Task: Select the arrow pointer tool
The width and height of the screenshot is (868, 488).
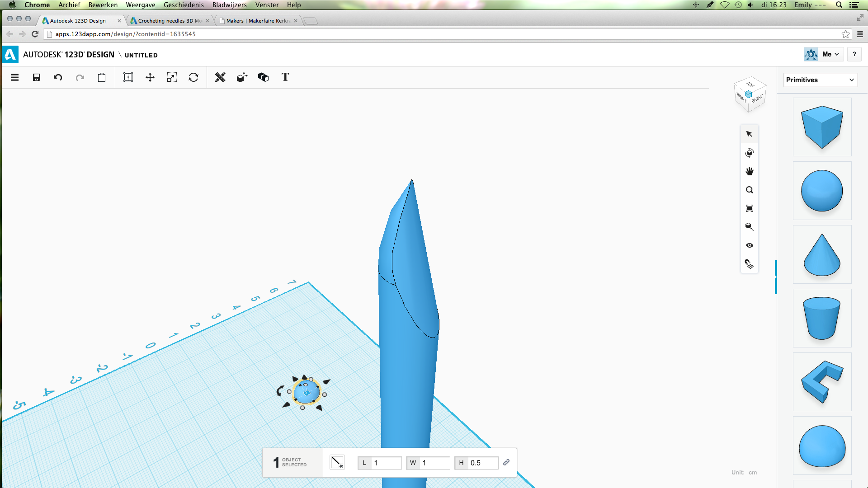Action: [x=749, y=134]
